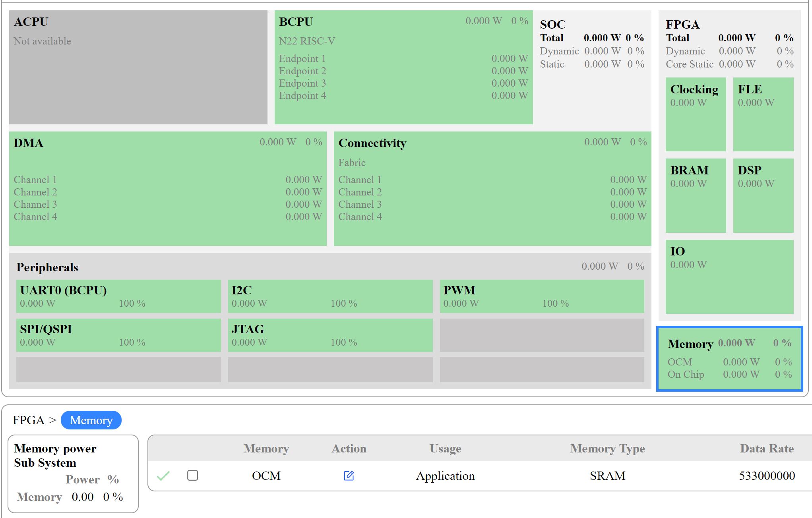Click the Action column header

click(x=349, y=448)
